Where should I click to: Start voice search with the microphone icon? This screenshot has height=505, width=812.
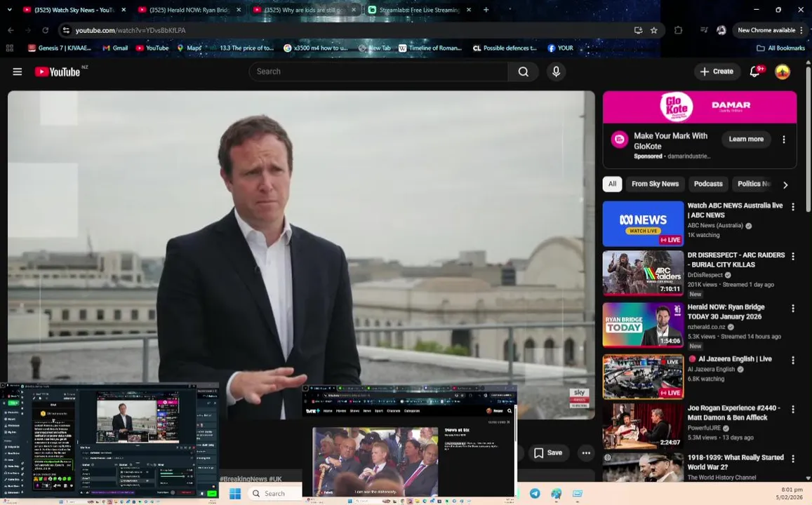556,72
